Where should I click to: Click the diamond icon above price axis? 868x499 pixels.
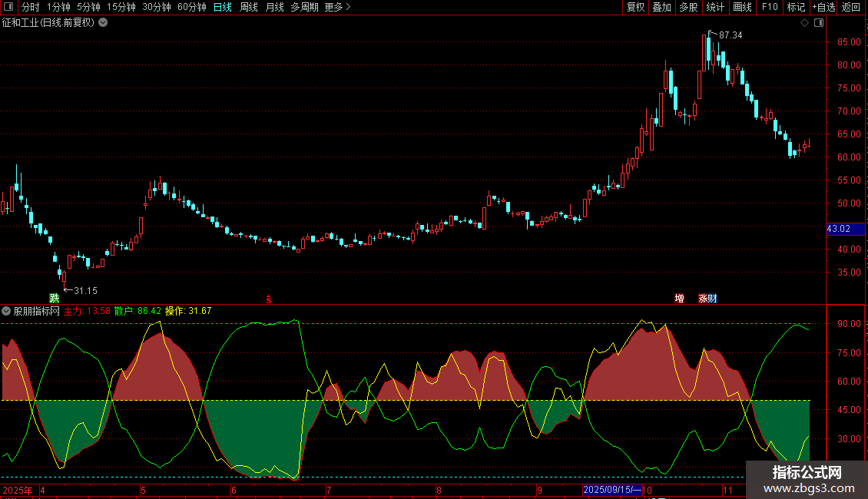tap(805, 23)
